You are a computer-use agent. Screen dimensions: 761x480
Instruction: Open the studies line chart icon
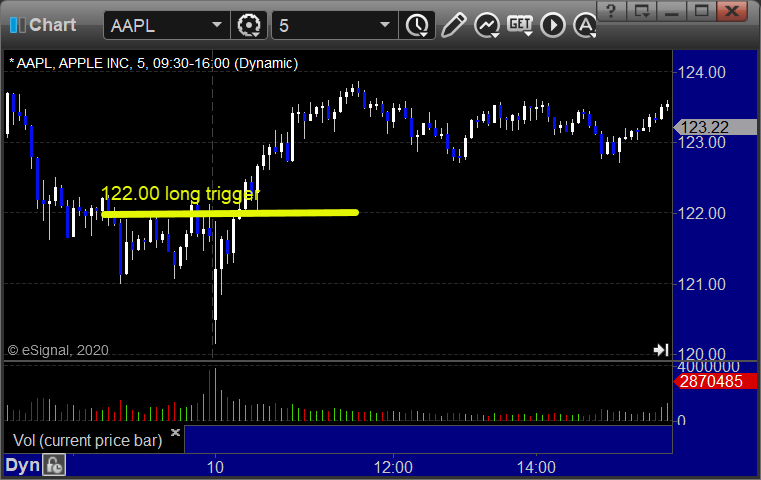click(486, 25)
